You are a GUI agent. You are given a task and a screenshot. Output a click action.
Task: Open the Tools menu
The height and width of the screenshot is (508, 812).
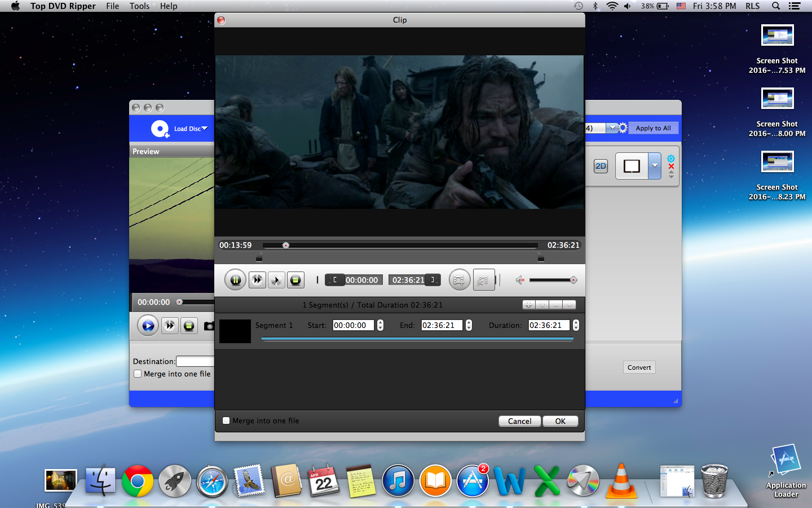pos(139,6)
